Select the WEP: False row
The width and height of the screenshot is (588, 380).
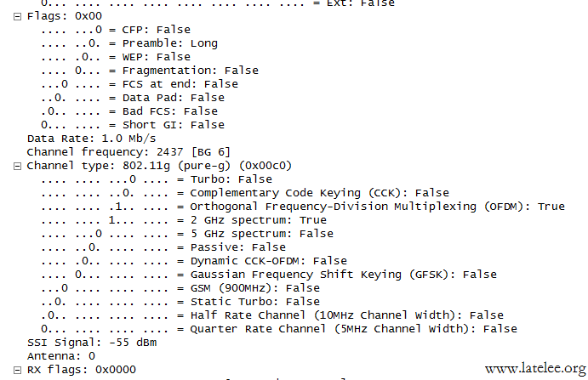(116, 57)
